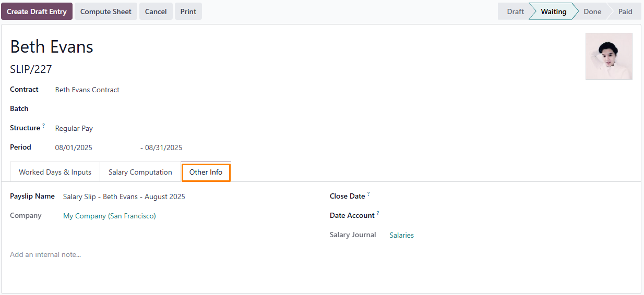The image size is (644, 295).
Task: Select the Paid status stage
Action: pyautogui.click(x=625, y=11)
